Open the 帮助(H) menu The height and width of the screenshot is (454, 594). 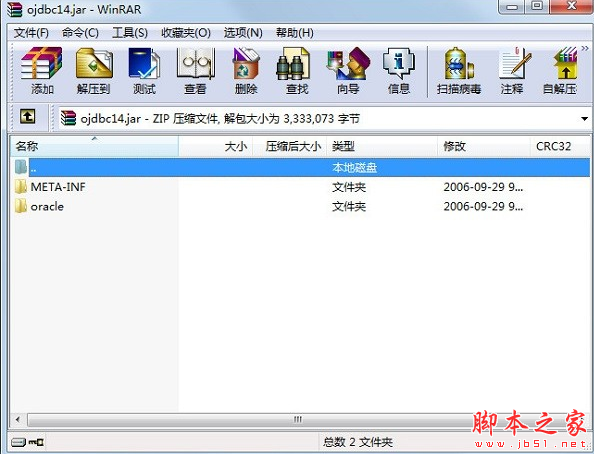tap(295, 33)
